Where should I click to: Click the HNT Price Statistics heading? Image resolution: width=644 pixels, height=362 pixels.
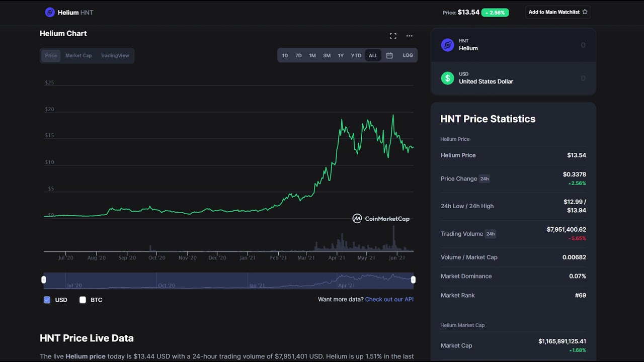488,119
